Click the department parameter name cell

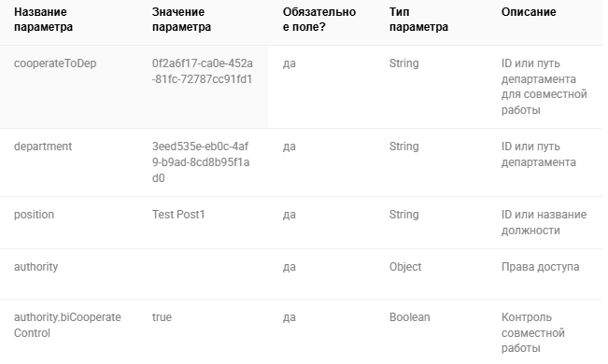(x=43, y=147)
